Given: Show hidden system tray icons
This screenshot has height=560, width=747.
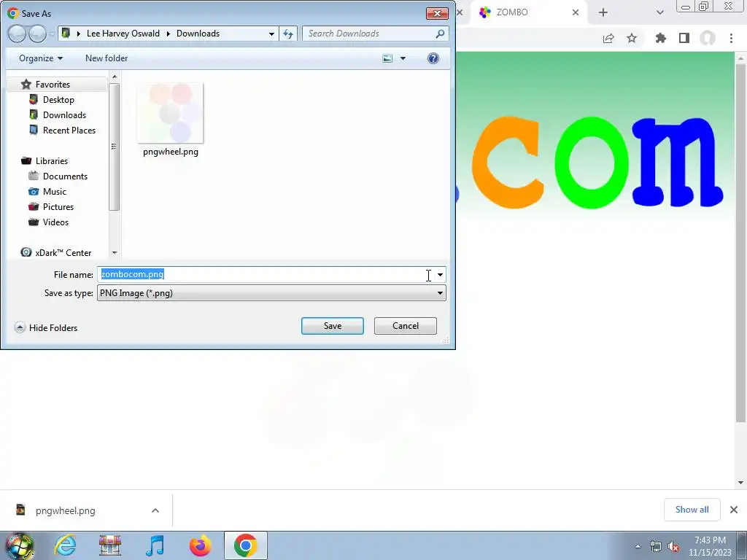Looking at the screenshot, I should (638, 546).
